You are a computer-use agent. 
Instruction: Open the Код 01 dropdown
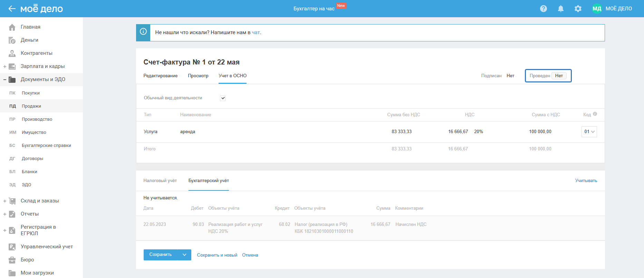tap(589, 132)
